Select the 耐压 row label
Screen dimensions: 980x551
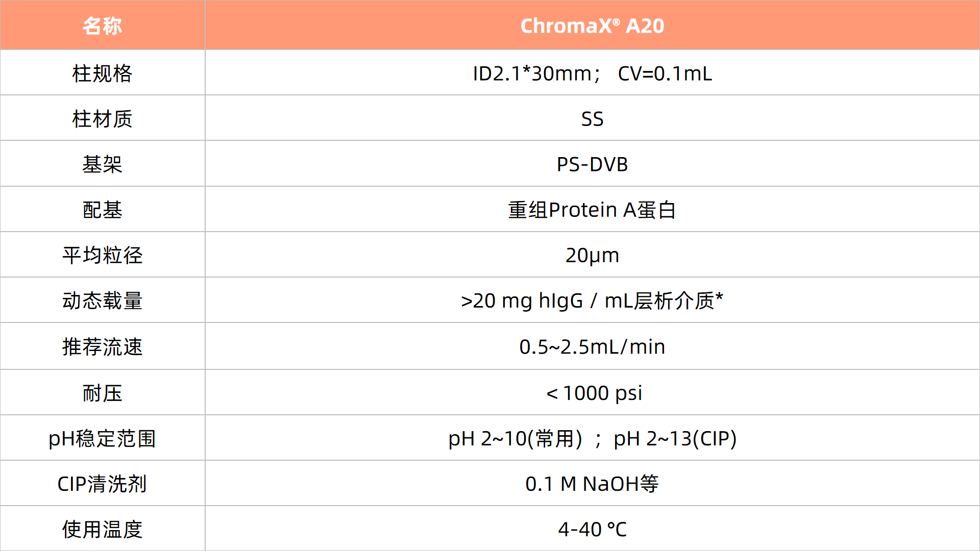click(102, 393)
